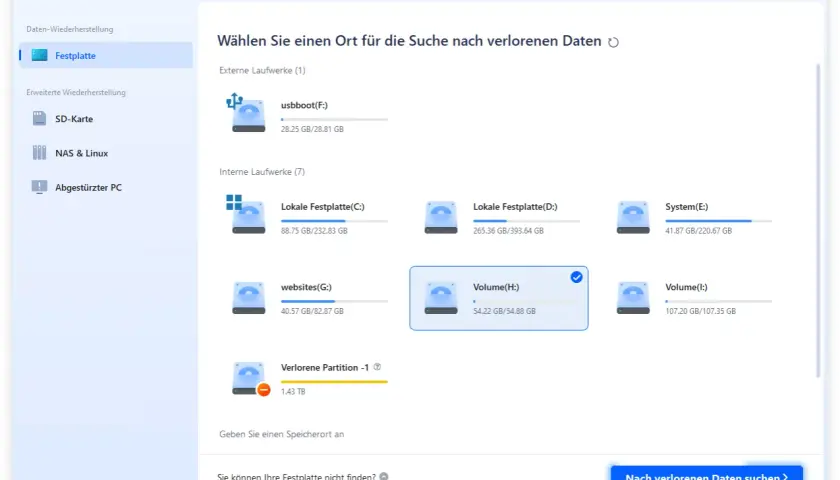Start search with 'Nach verlorenen Daten suchen'
Image resolution: width=840 pixels, height=480 pixels.
(707, 474)
